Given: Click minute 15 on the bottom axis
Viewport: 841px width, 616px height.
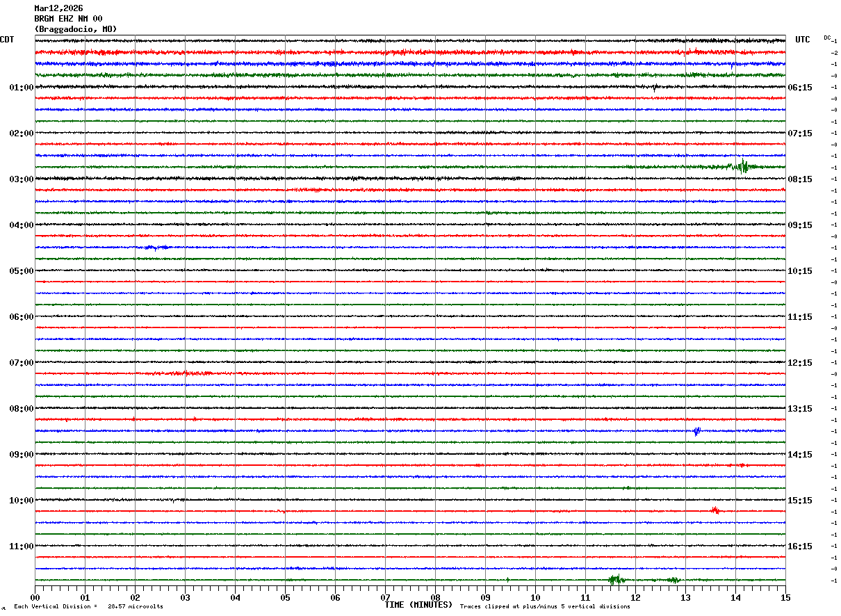Looking at the screenshot, I should (x=785, y=597).
